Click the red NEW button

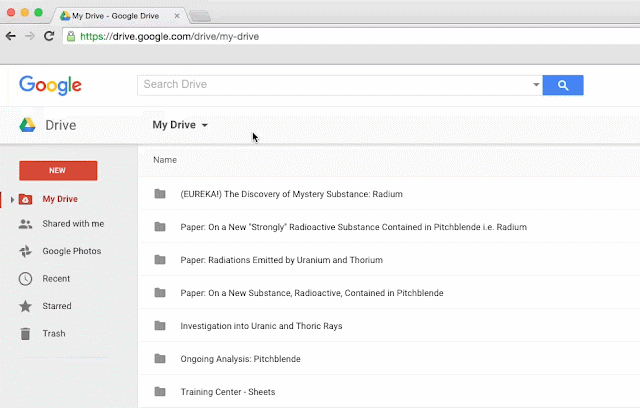(58, 171)
